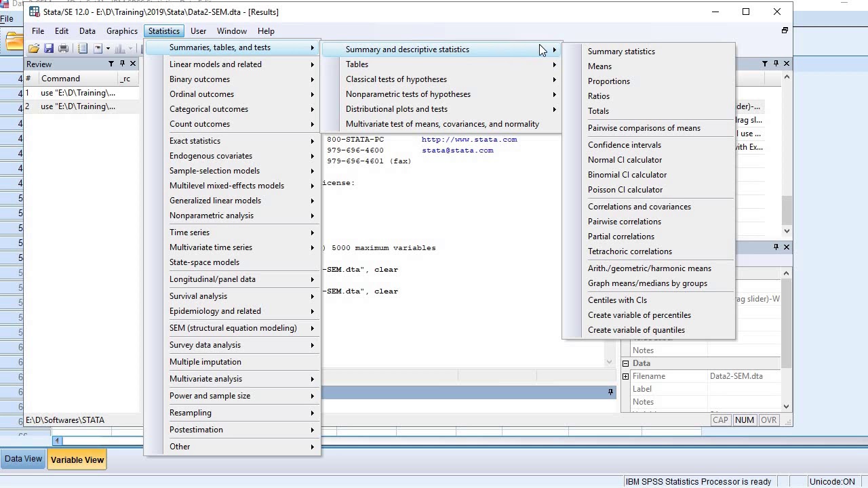This screenshot has width=868, height=488.
Task: Expand Multivariate analysis submenu
Action: (x=233, y=379)
